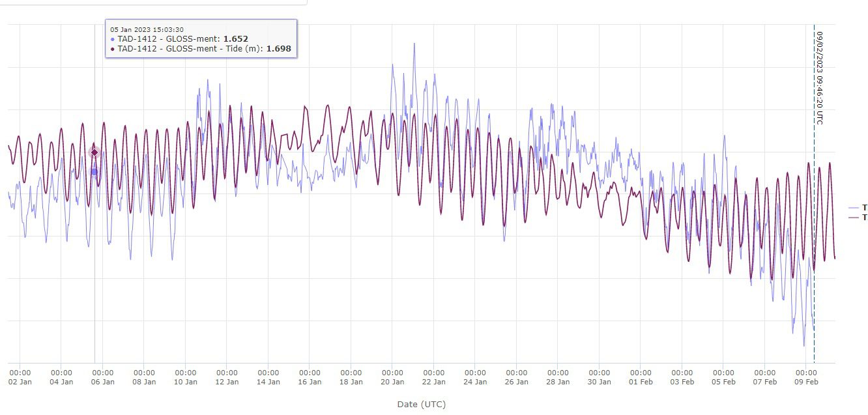The height and width of the screenshot is (415, 868).
Task: Click the 01 Feb x-axis label
Action: [x=641, y=382]
